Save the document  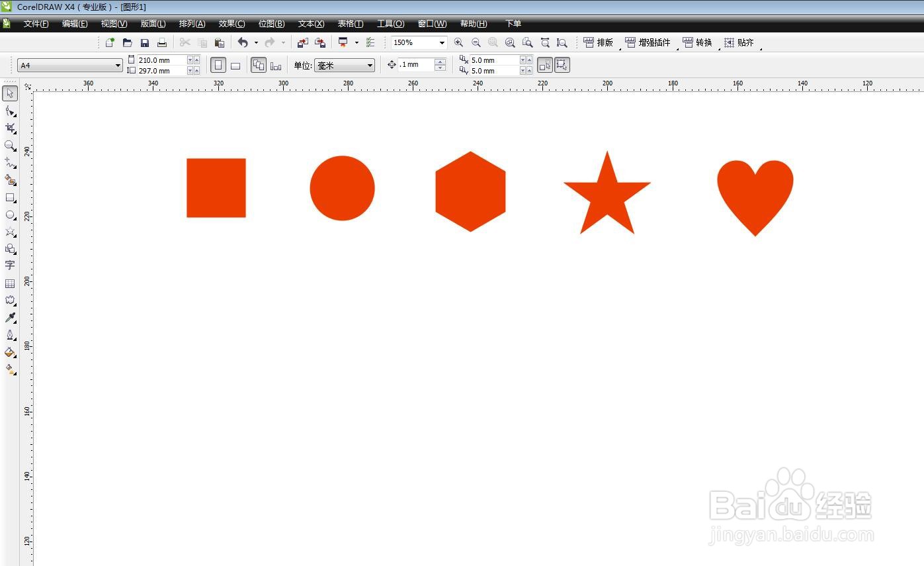click(144, 42)
